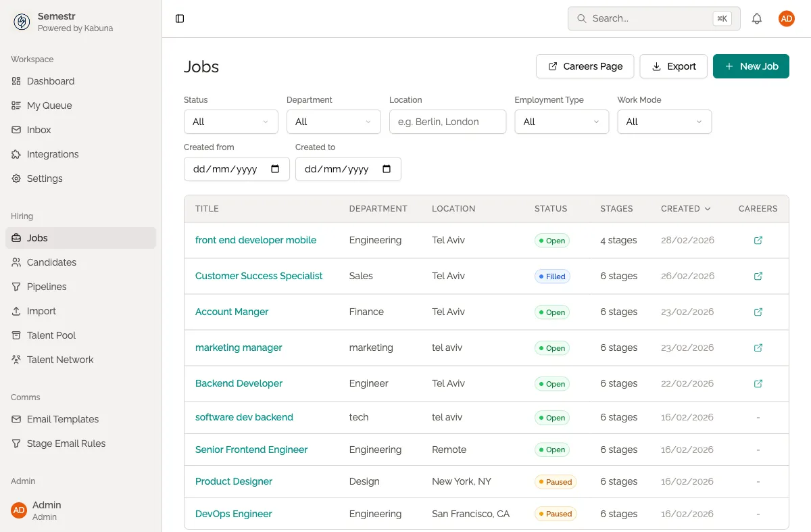Open the careers page link for Backend Developer
Image resolution: width=811 pixels, height=532 pixels.
tap(758, 383)
